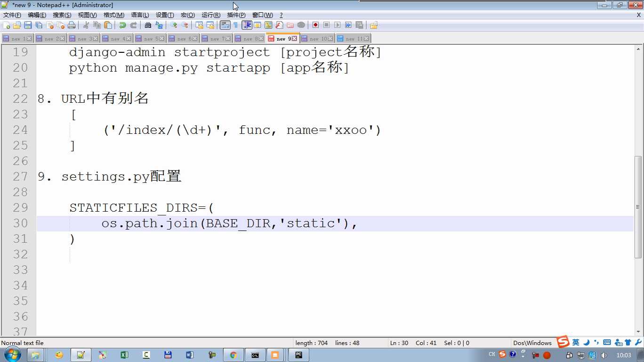This screenshot has width=644, height=362.
Task: Click the Print toolbar icon
Action: click(x=72, y=25)
